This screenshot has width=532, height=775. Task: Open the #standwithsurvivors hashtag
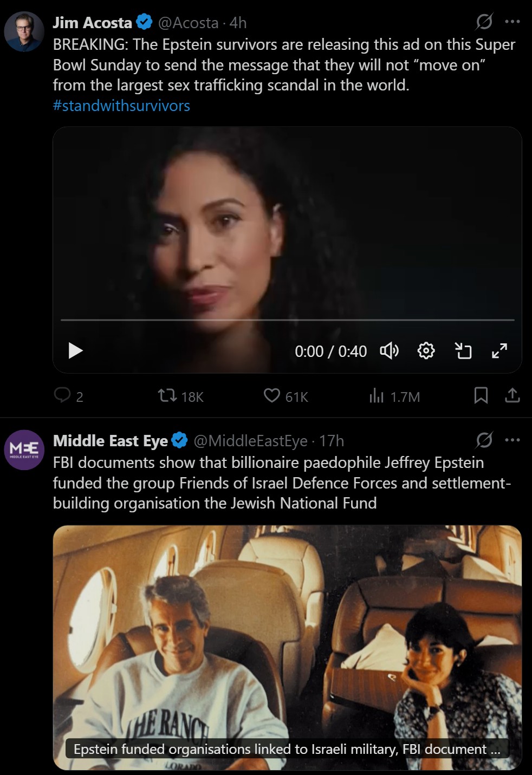pos(121,106)
